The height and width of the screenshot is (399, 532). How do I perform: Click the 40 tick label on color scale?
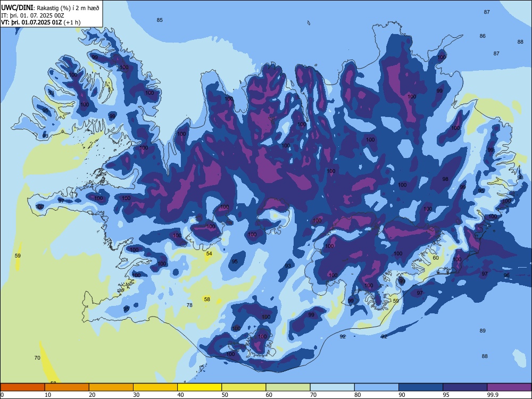181,395
